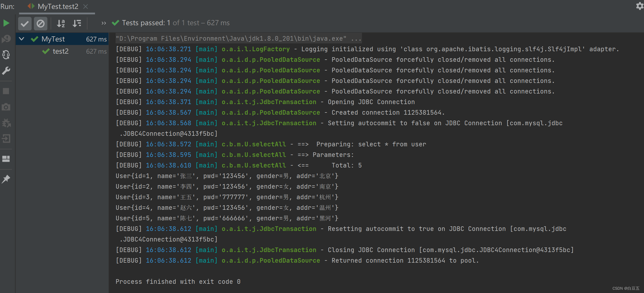Click 'Created connection 1125381564' log line
The width and height of the screenshot is (644, 293).
tap(280, 112)
